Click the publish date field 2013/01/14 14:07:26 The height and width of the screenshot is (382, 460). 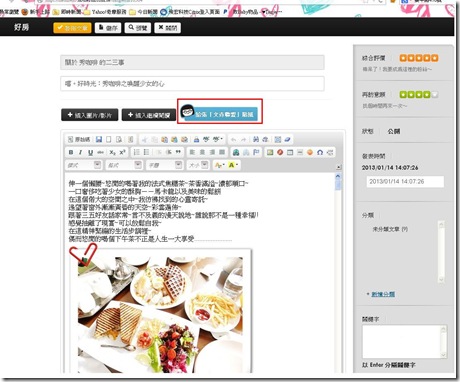[x=405, y=182]
